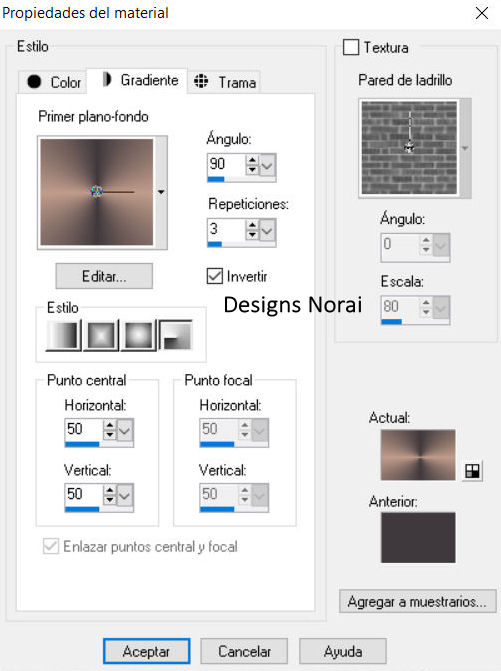Switch to the Color tab
This screenshot has width=501, height=671.
click(x=53, y=82)
